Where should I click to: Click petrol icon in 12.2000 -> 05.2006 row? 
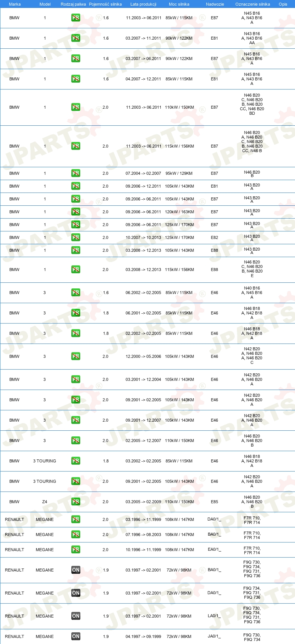pos(76,356)
